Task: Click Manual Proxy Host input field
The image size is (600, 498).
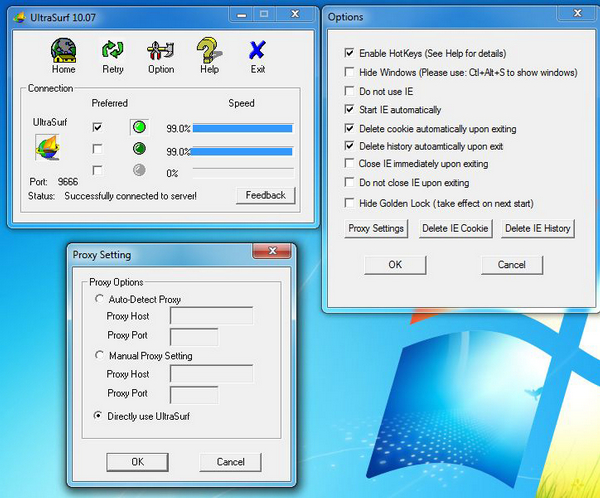Action: (x=211, y=374)
